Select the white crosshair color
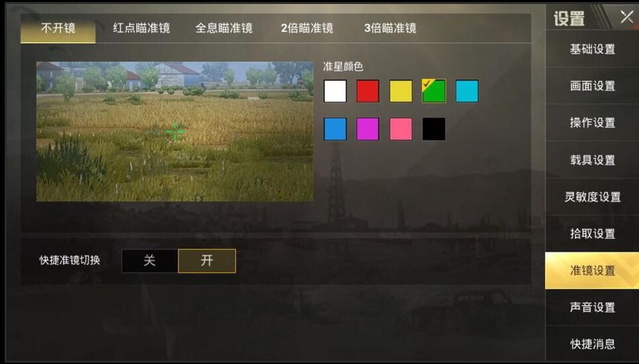Screen dimensions: 639x364 coord(335,91)
